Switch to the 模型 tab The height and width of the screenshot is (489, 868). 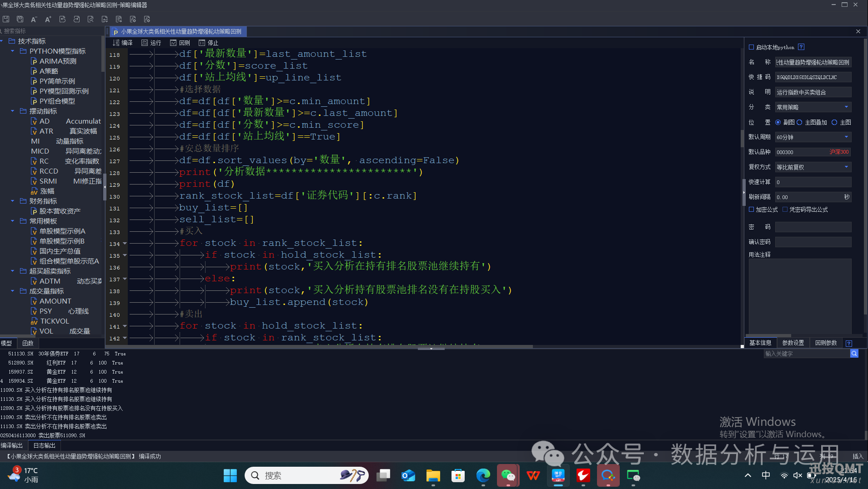coord(7,344)
